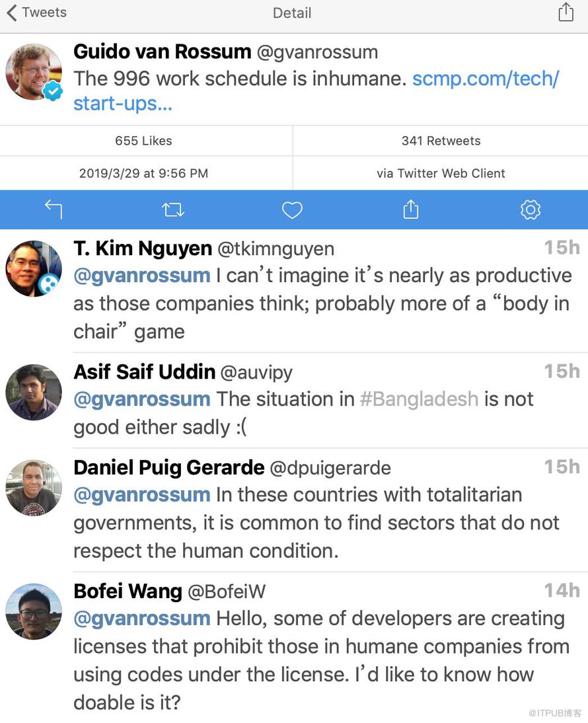This screenshot has height=723, width=588.
Task: Open Guido van Rossum's profile picture
Action: (34, 72)
